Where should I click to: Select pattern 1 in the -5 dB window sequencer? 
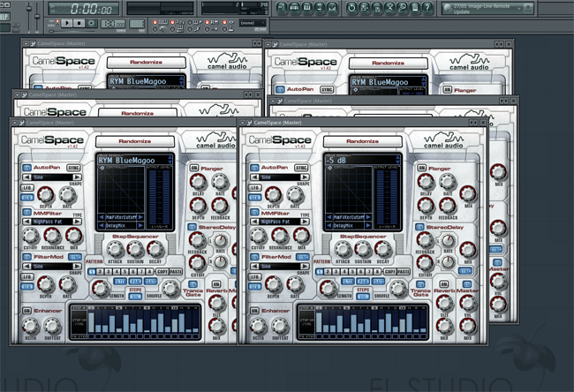click(x=321, y=271)
